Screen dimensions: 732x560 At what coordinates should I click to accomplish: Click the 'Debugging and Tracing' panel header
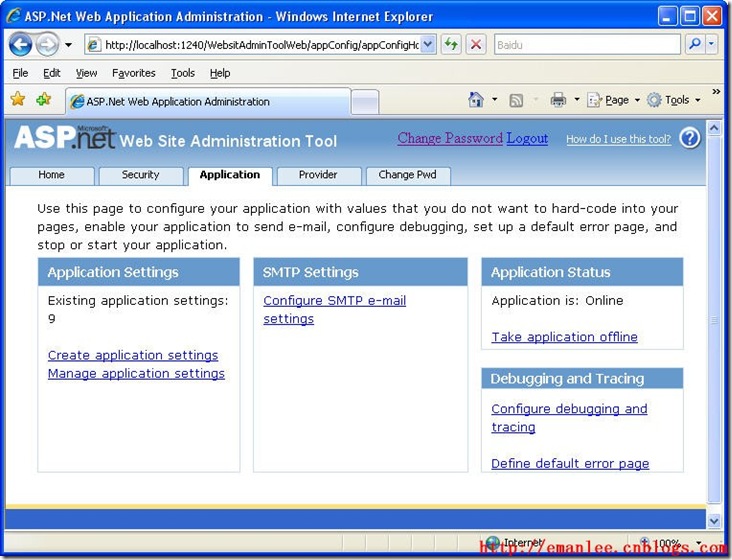point(582,378)
